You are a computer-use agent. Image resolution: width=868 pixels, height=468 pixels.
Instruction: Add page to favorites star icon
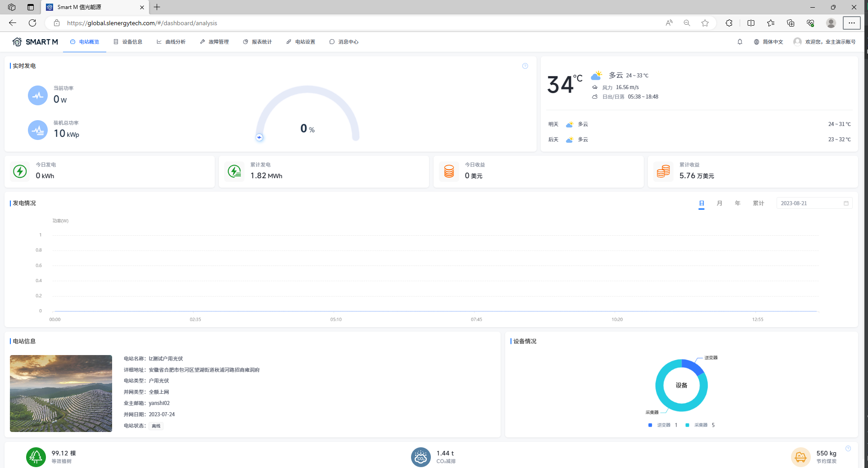tap(705, 23)
